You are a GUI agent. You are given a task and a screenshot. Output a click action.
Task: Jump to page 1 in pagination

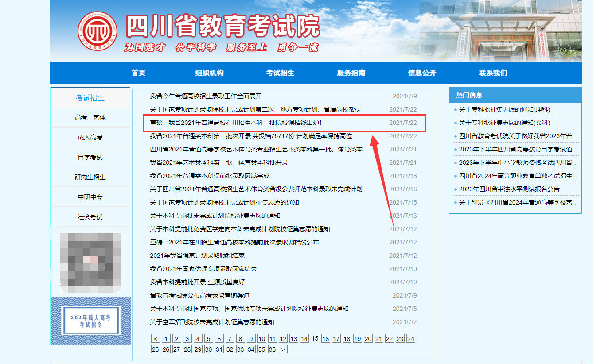point(166,339)
